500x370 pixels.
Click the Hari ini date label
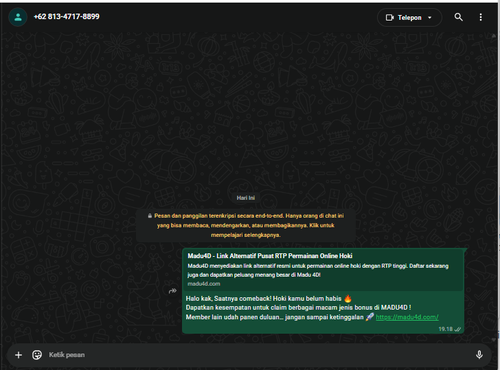(x=246, y=198)
